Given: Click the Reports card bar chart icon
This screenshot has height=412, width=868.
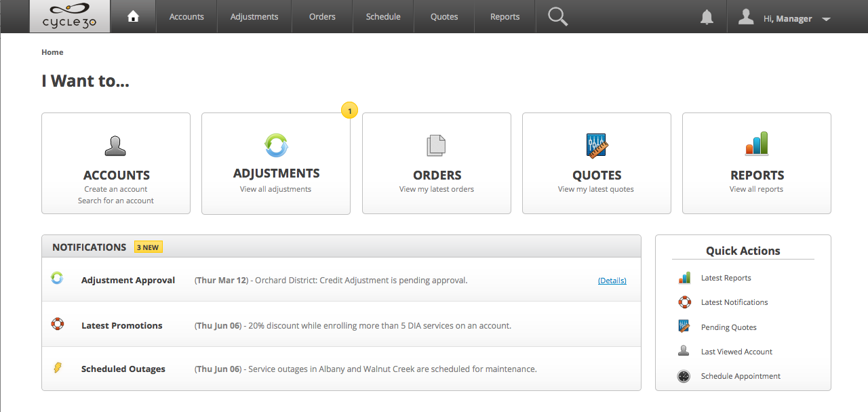Looking at the screenshot, I should tap(757, 144).
